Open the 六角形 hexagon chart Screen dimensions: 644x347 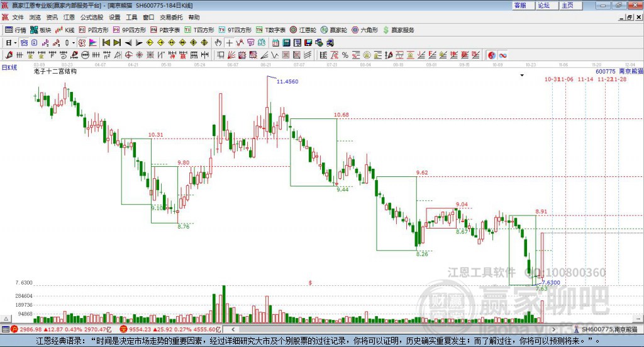(365, 30)
